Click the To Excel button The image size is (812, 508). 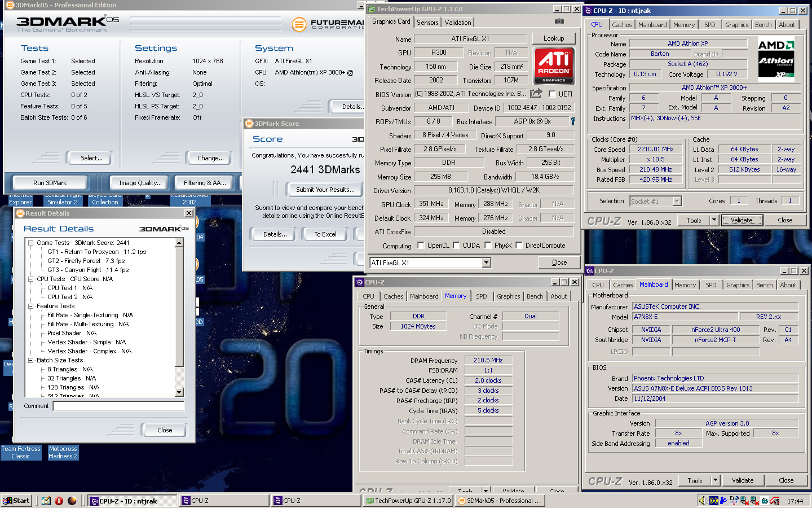click(x=325, y=234)
